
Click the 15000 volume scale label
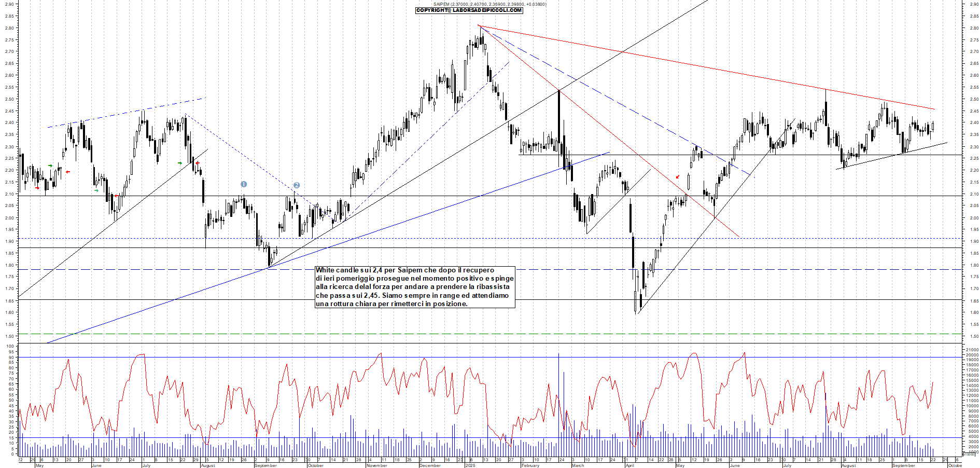(972, 381)
